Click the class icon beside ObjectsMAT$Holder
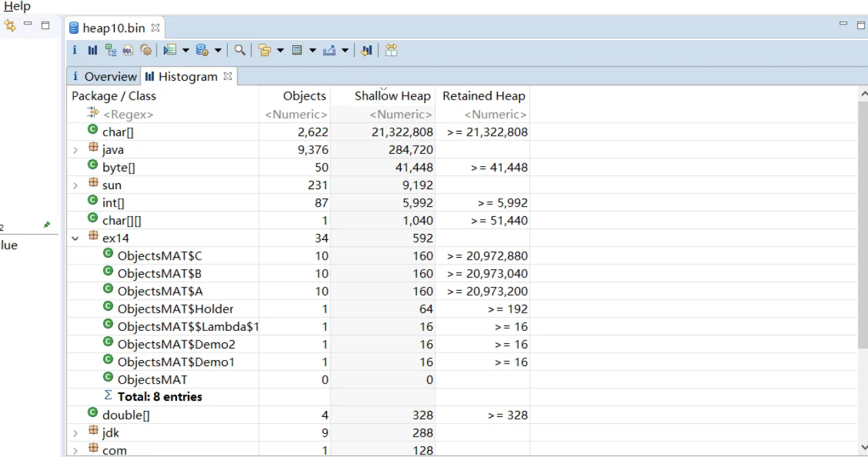Screen dimensions: 868x457 [x=108, y=306]
